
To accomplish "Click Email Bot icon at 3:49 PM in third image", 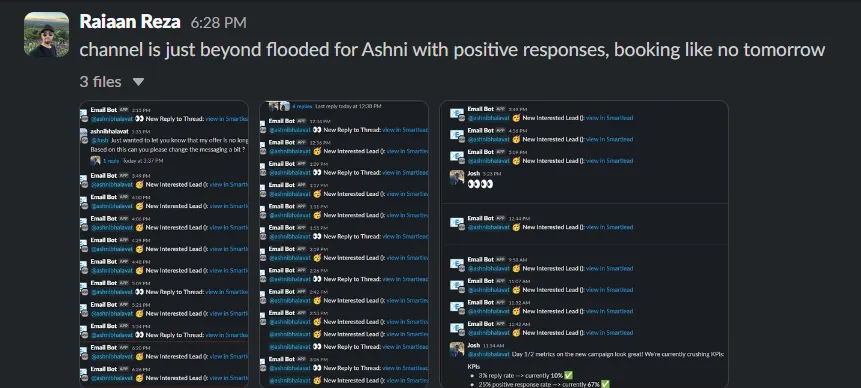I will coord(457,113).
